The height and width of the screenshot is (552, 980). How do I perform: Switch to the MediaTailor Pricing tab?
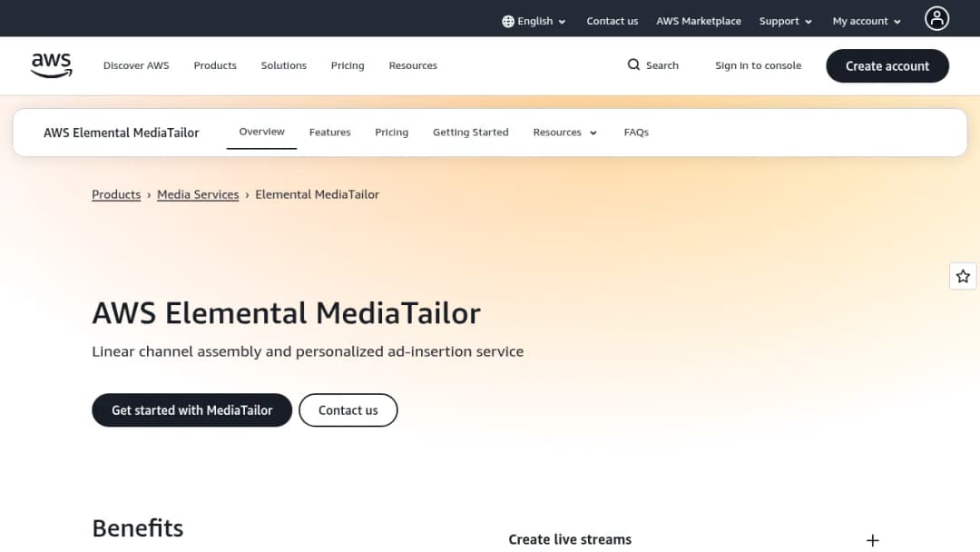tap(392, 133)
